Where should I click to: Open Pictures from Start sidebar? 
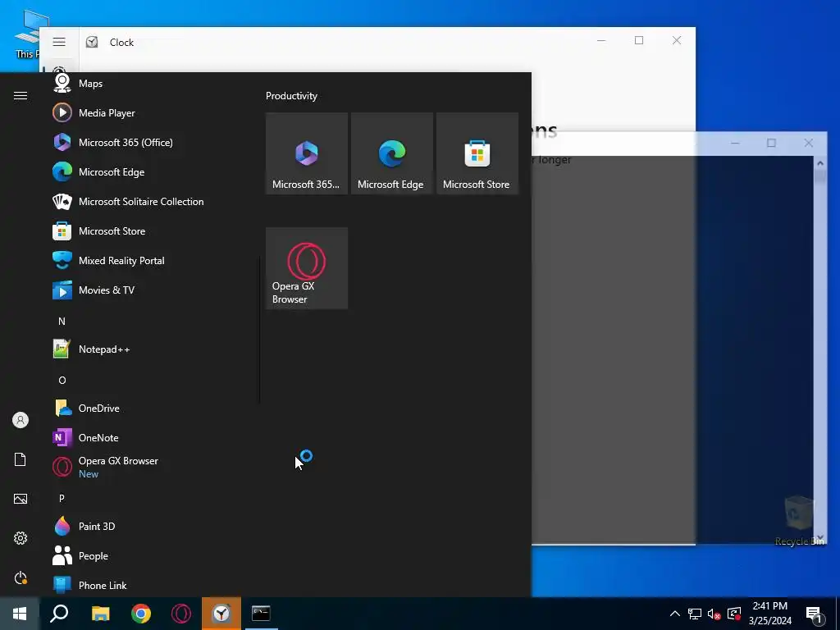[21, 499]
